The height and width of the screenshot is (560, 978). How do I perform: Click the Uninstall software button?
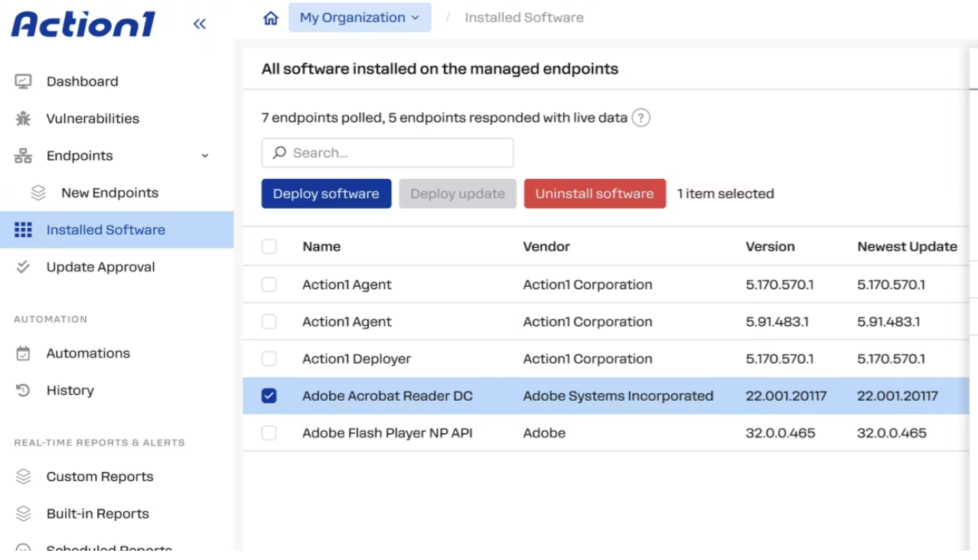595,194
